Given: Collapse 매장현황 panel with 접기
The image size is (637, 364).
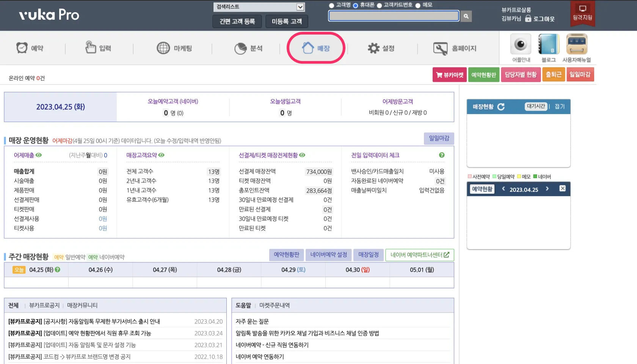Looking at the screenshot, I should (560, 107).
